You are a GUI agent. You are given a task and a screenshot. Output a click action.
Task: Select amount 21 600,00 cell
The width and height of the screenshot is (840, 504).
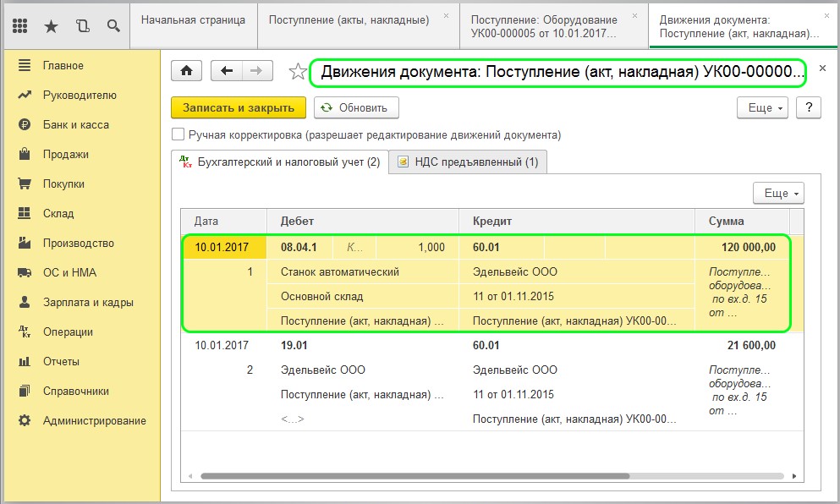[x=742, y=346]
